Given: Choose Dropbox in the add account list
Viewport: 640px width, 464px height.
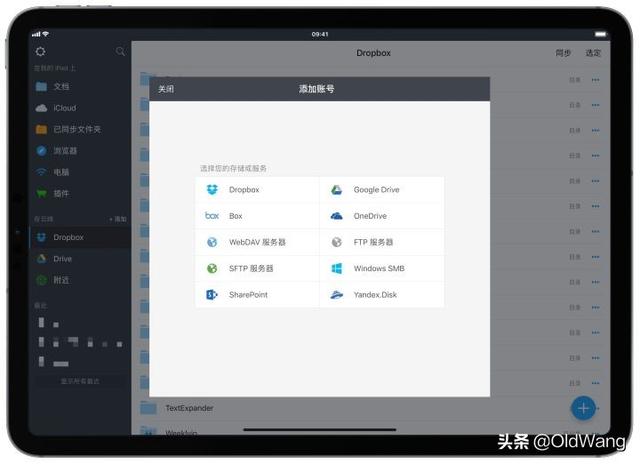Looking at the screenshot, I should click(257, 190).
